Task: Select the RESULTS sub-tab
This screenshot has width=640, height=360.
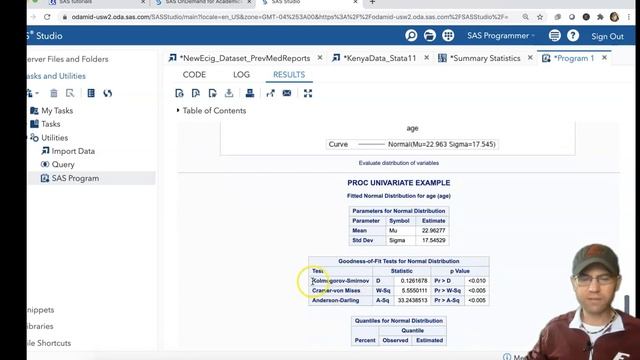Action: pyautogui.click(x=289, y=75)
